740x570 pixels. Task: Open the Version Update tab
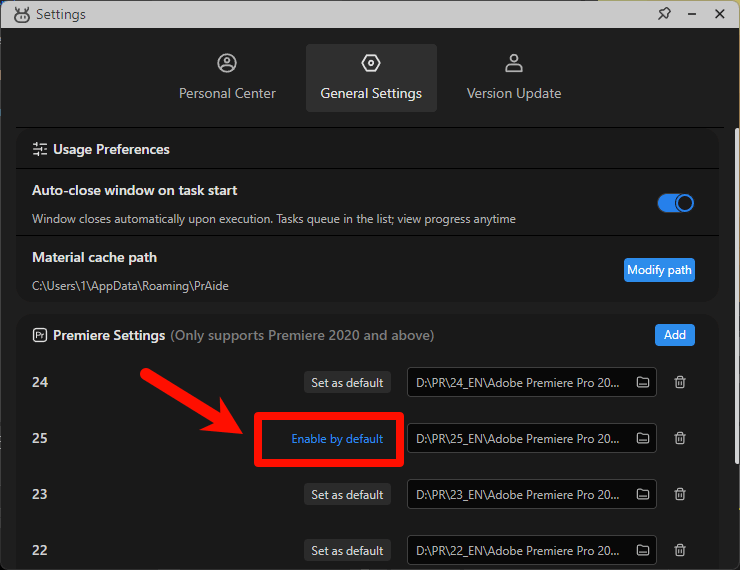click(514, 77)
